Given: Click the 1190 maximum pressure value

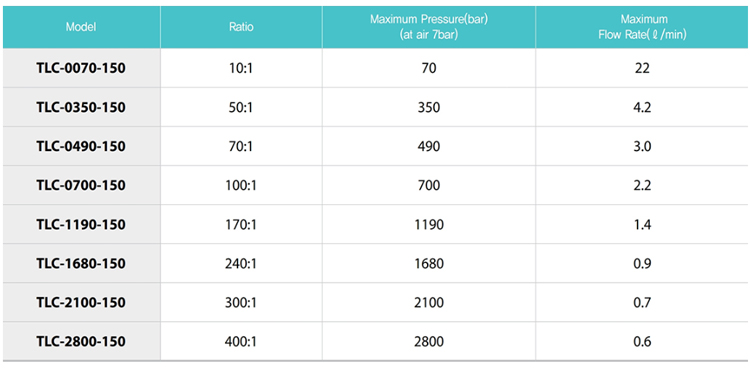Looking at the screenshot, I should (429, 224).
